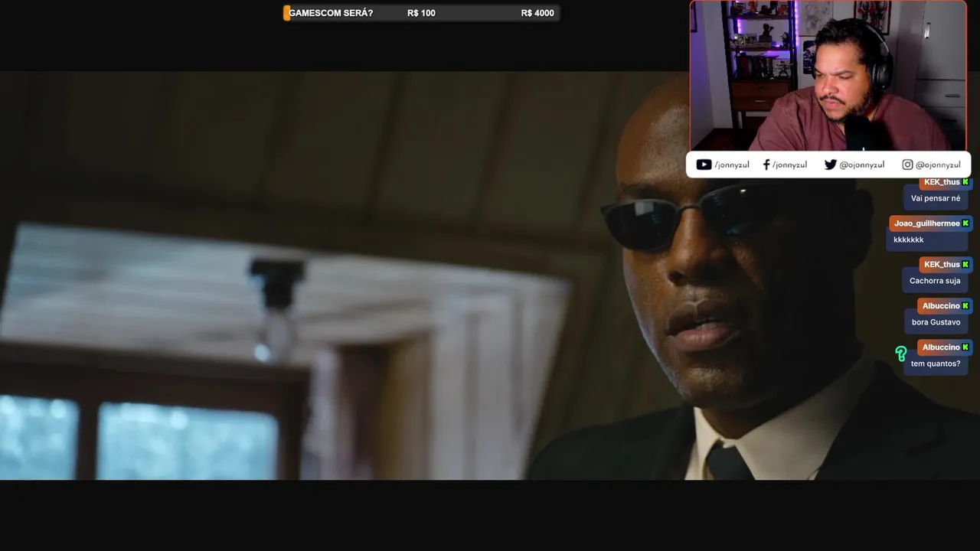Click the Albuccino name above 'bora Gustavo'
Screen dimensions: 980x551
[x=941, y=306]
